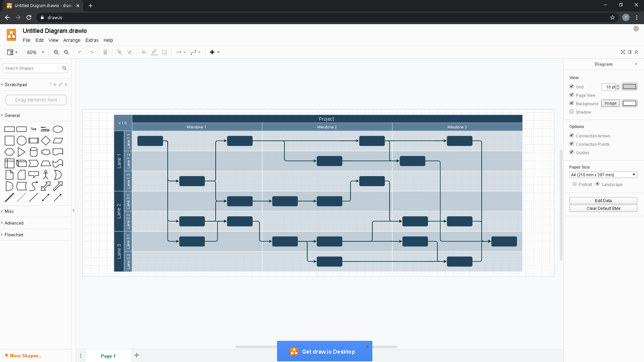Disable the Grid checkbox
Screen dimensions: 644x362
(x=572, y=86)
